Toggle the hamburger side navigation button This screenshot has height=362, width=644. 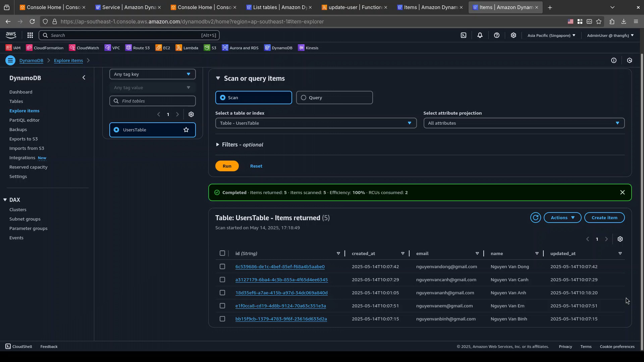tap(10, 60)
